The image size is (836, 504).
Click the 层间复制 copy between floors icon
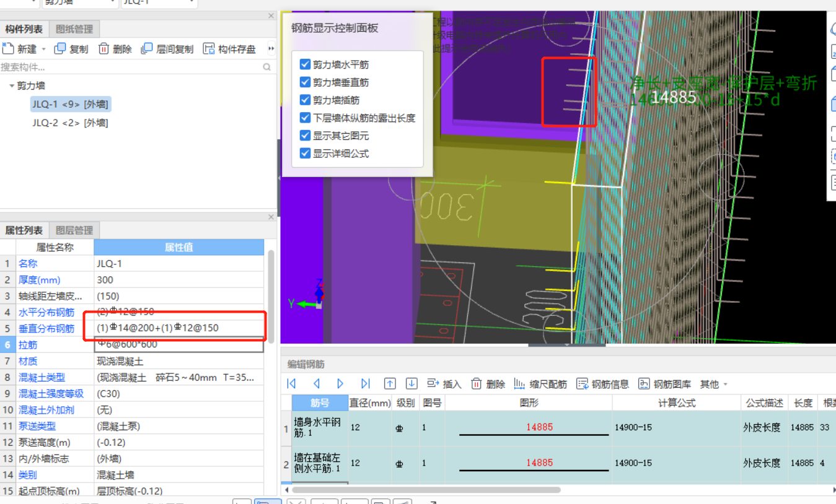click(147, 49)
